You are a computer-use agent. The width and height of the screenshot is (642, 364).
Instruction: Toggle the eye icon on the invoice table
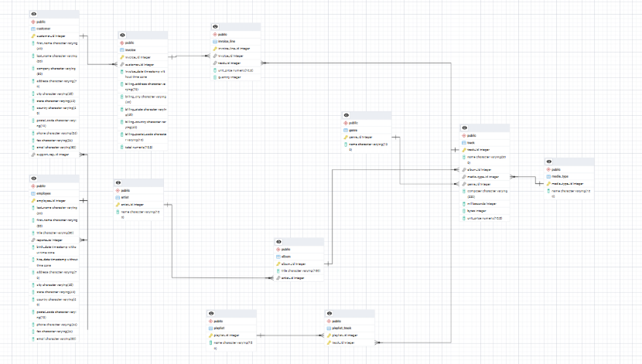tap(122, 36)
